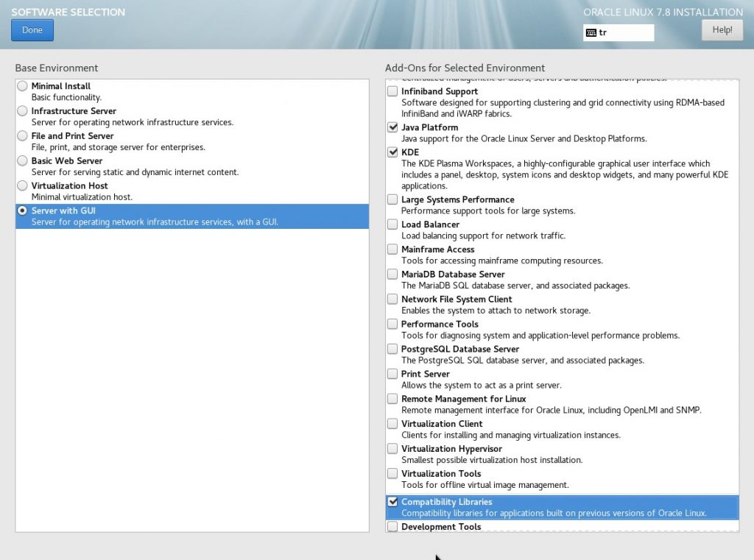Click 'Clients for installing and managing virtualization instances.'
This screenshot has height=560, width=754.
coord(511,435)
